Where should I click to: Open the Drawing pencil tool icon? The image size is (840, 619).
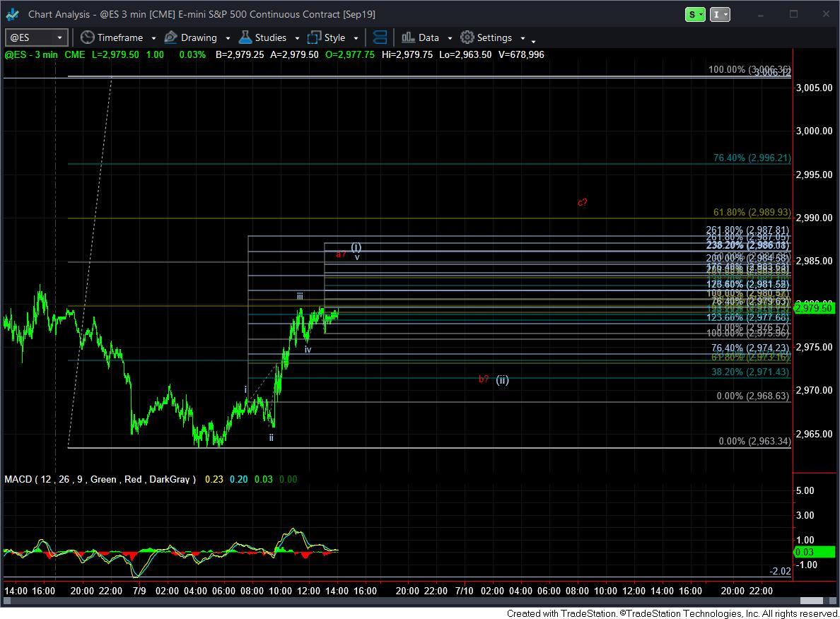point(170,37)
